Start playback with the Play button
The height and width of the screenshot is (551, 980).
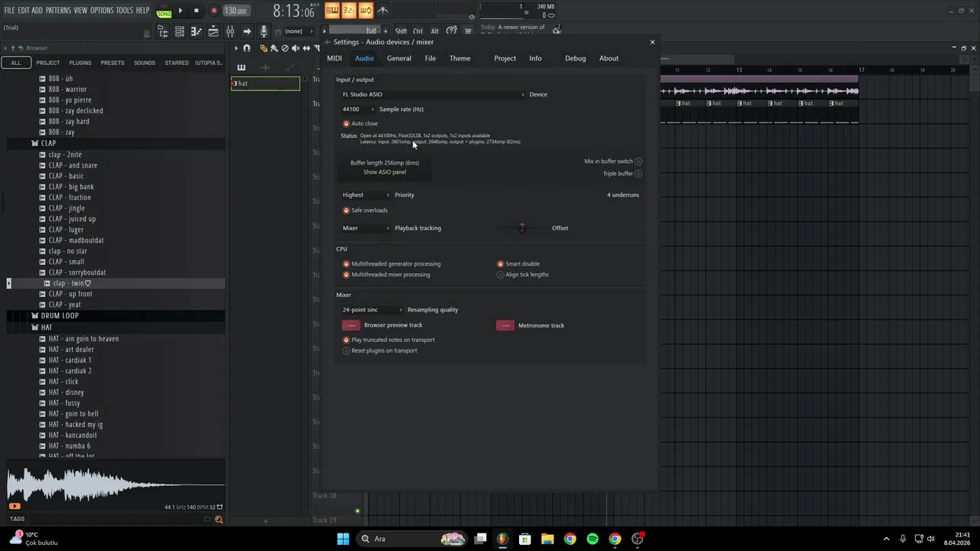[181, 11]
